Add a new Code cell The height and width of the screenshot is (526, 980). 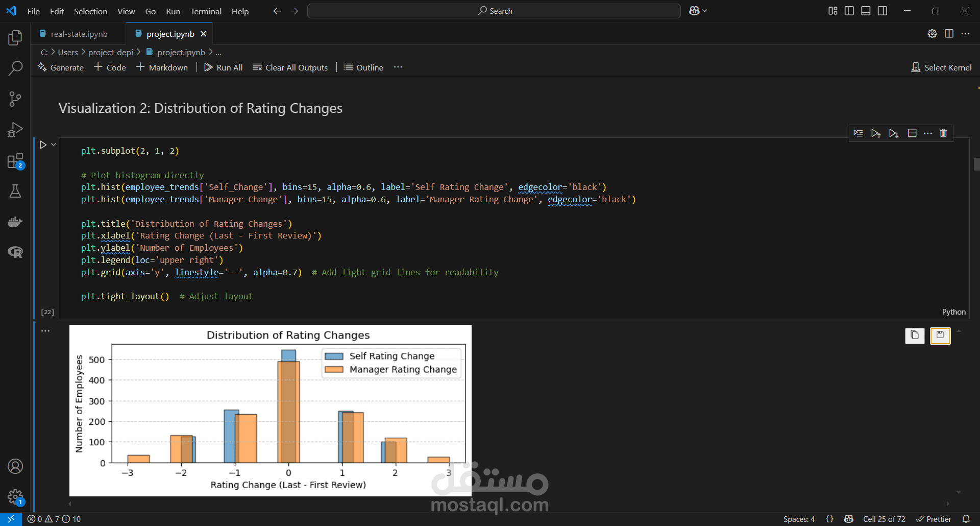[x=110, y=67]
